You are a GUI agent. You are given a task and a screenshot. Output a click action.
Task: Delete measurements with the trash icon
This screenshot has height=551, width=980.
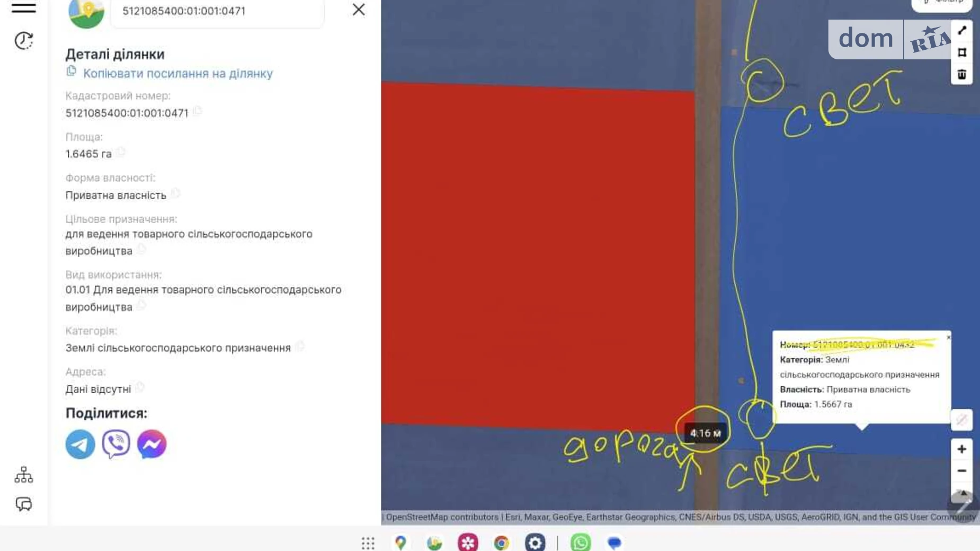tap(962, 74)
